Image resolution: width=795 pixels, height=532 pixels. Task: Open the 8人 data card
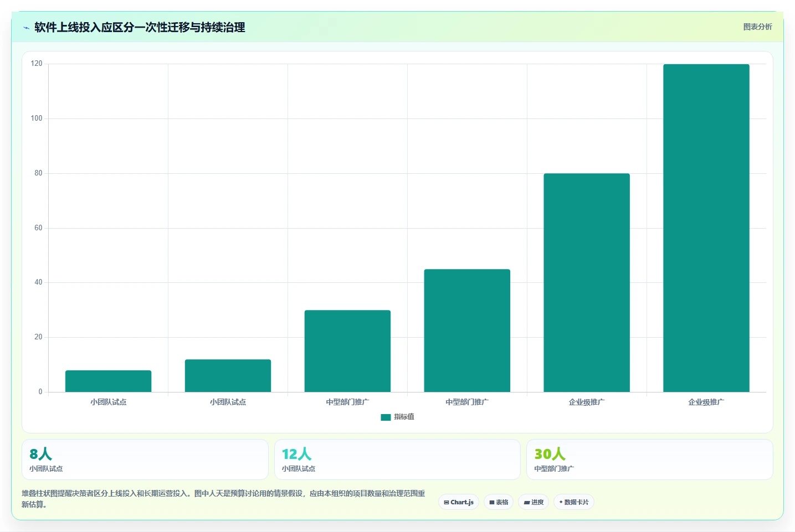[145, 459]
